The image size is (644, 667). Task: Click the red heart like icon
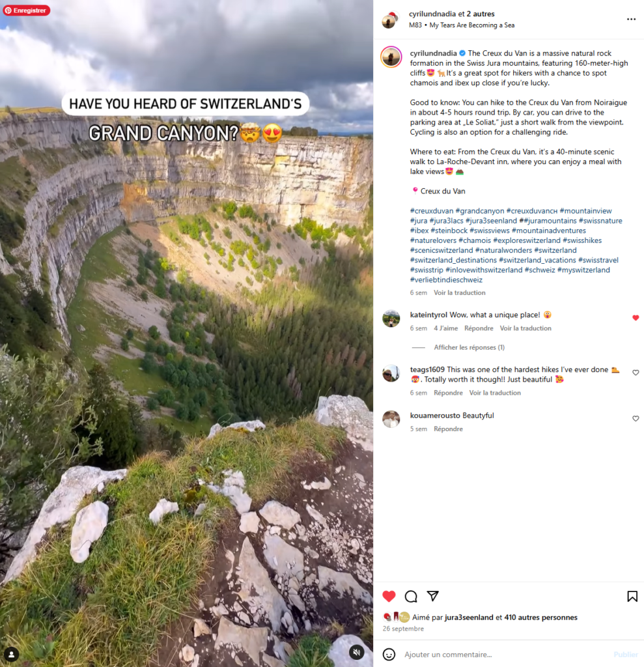[389, 597]
